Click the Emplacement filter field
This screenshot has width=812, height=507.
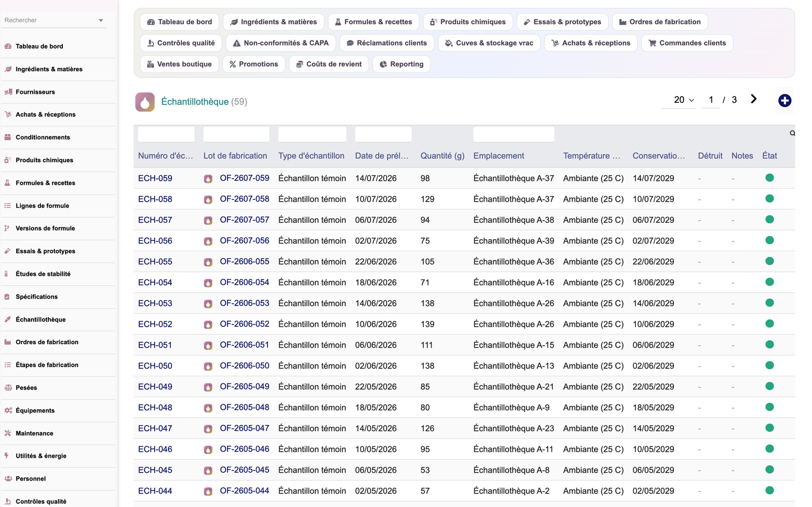point(514,134)
